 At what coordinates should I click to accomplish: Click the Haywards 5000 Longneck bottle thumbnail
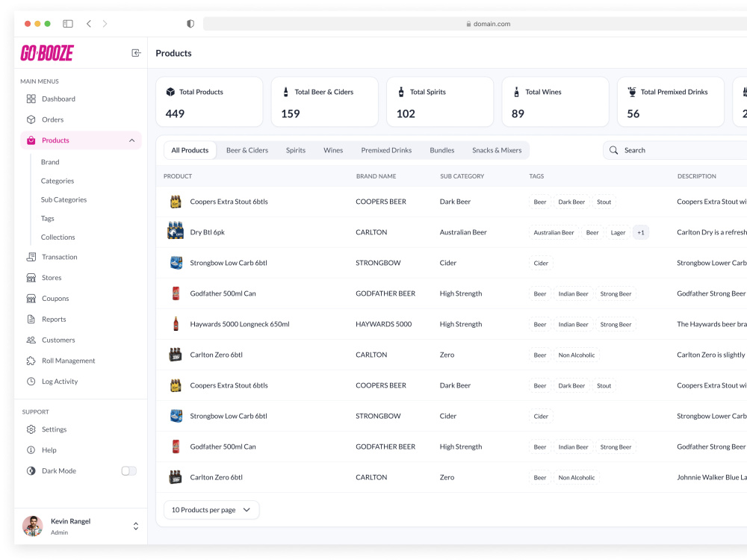(x=176, y=324)
